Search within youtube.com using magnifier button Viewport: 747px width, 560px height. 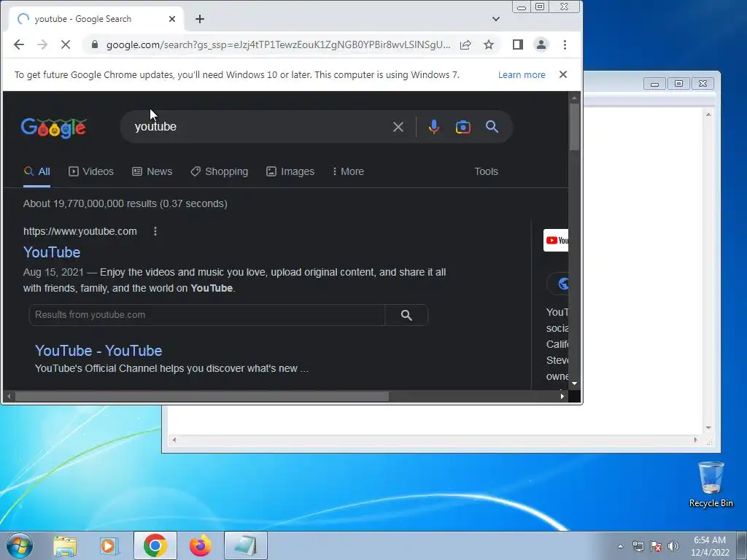click(x=406, y=315)
